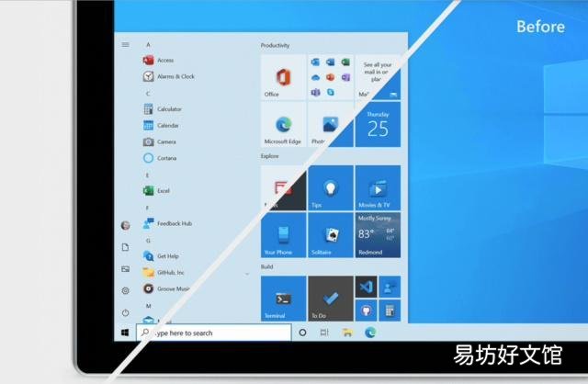Launch the Terminal tile
Viewport: 588px width, 384px height.
[x=284, y=299]
